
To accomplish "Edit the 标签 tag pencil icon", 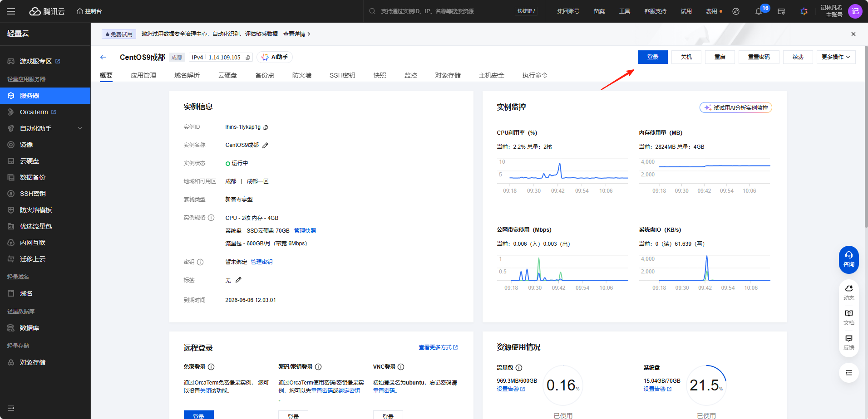I will 238,280.
